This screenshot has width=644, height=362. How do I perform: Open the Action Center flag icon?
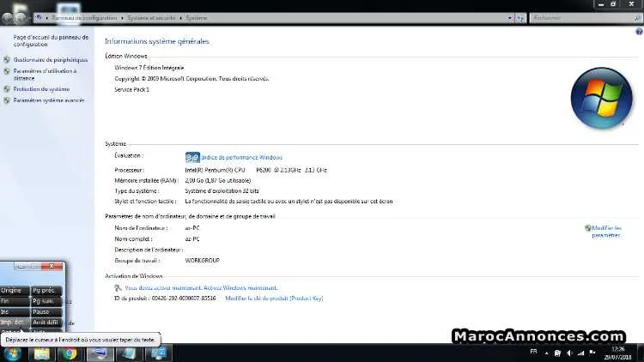(x=592, y=353)
